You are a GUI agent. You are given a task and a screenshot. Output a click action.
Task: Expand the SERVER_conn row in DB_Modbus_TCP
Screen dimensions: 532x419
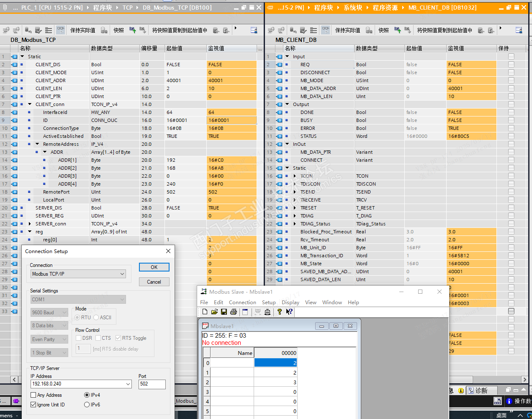30,224
